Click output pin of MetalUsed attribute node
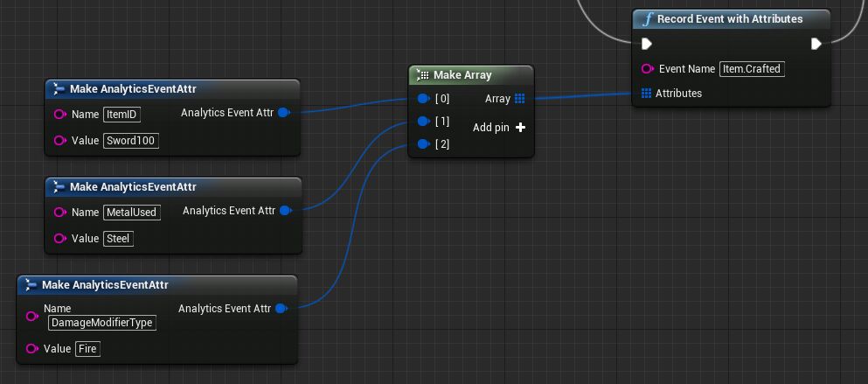868x384 pixels. coord(286,211)
